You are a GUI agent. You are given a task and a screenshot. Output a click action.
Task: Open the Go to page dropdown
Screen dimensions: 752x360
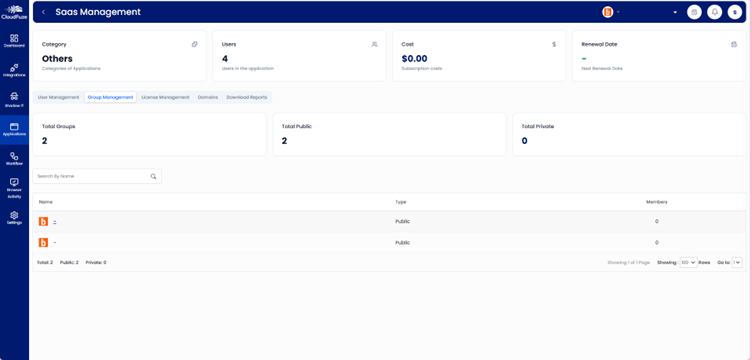737,262
